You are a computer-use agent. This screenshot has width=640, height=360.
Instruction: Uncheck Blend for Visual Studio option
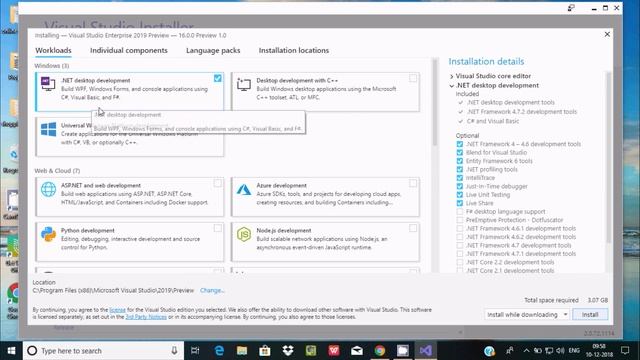(x=460, y=152)
